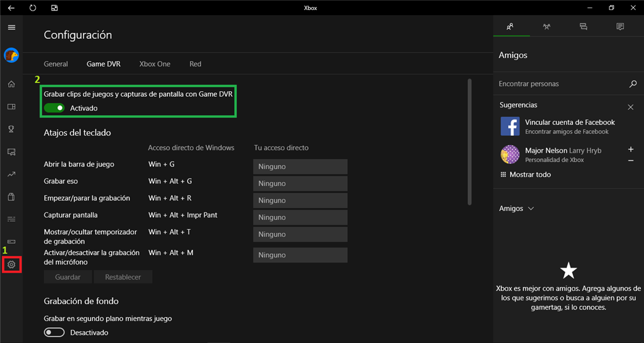Open the user profile avatar
This screenshot has height=343, width=644.
(11, 55)
